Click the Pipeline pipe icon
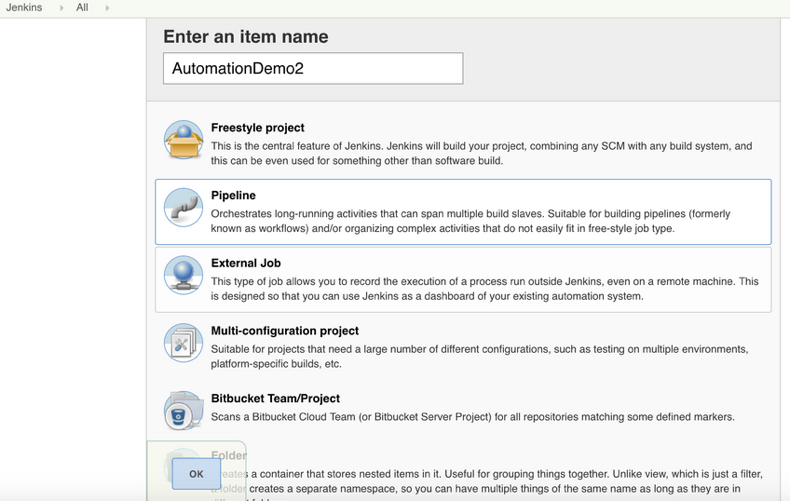This screenshot has height=501, width=790. [183, 207]
